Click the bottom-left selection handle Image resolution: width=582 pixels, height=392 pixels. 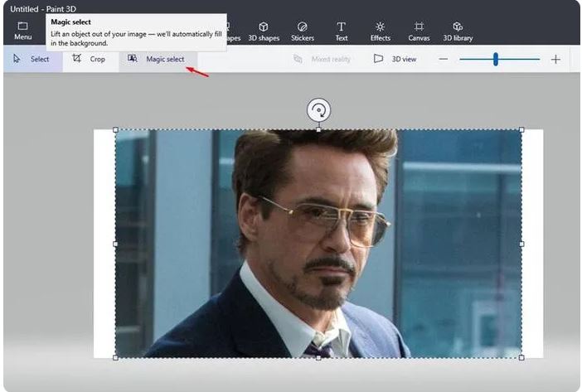(x=115, y=357)
